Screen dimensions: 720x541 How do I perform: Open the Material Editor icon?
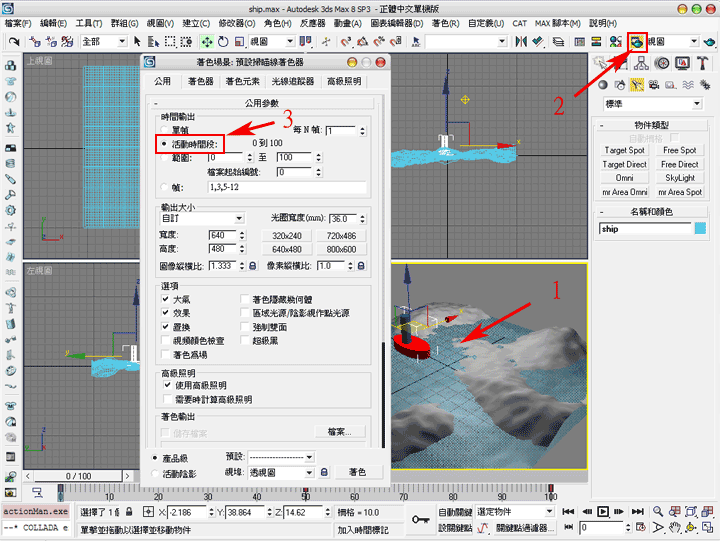(615, 42)
